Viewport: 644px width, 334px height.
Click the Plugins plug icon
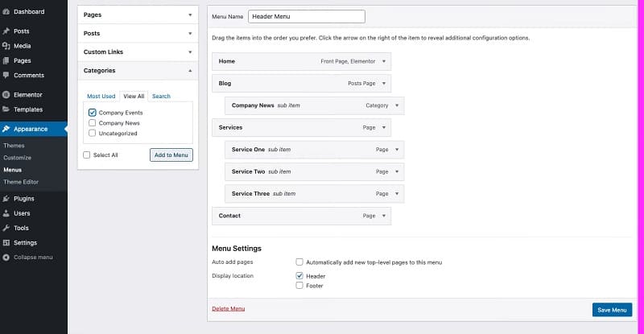tap(6, 199)
